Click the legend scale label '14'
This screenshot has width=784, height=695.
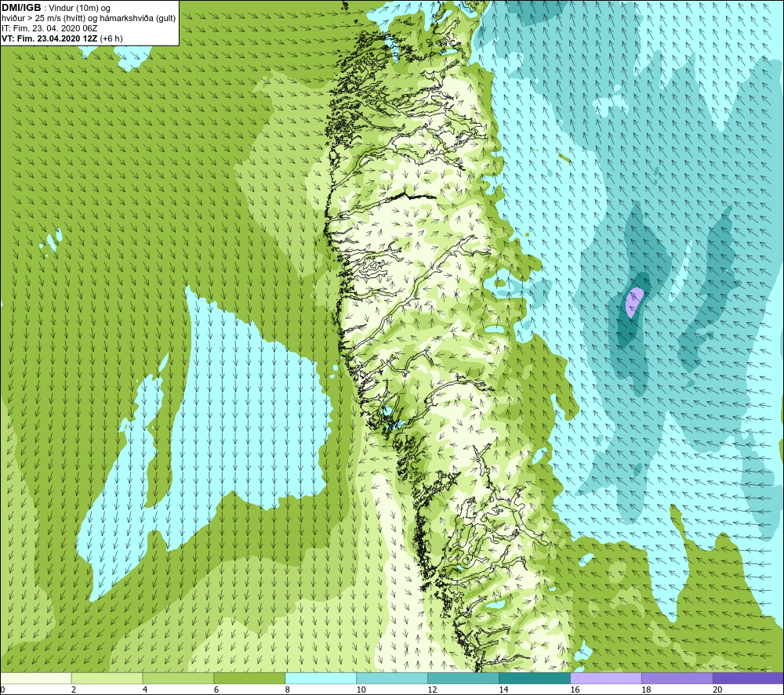click(503, 690)
